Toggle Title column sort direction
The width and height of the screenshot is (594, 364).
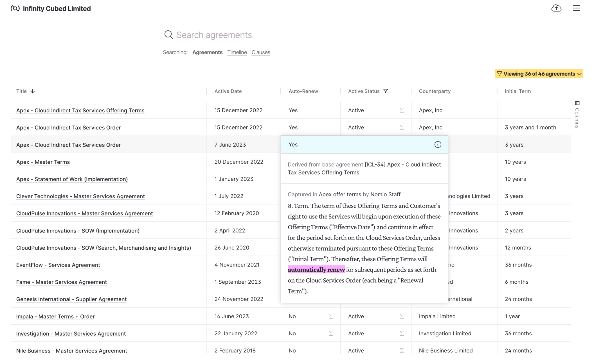coord(33,91)
